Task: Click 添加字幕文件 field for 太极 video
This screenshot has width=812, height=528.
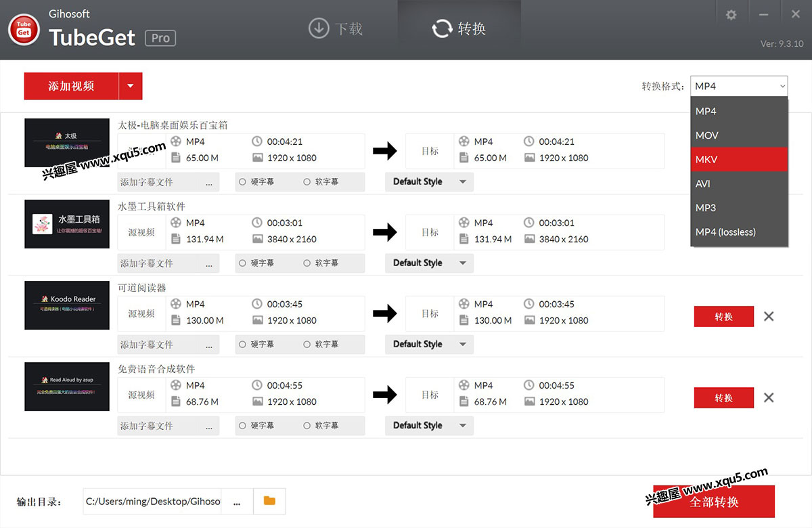Action: coord(158,182)
